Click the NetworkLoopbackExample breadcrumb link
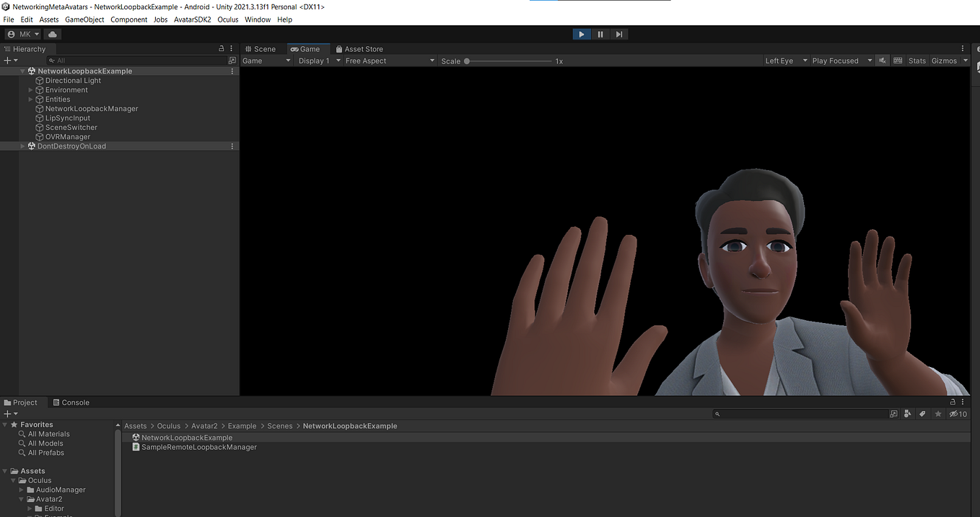The image size is (980, 517). click(x=350, y=425)
